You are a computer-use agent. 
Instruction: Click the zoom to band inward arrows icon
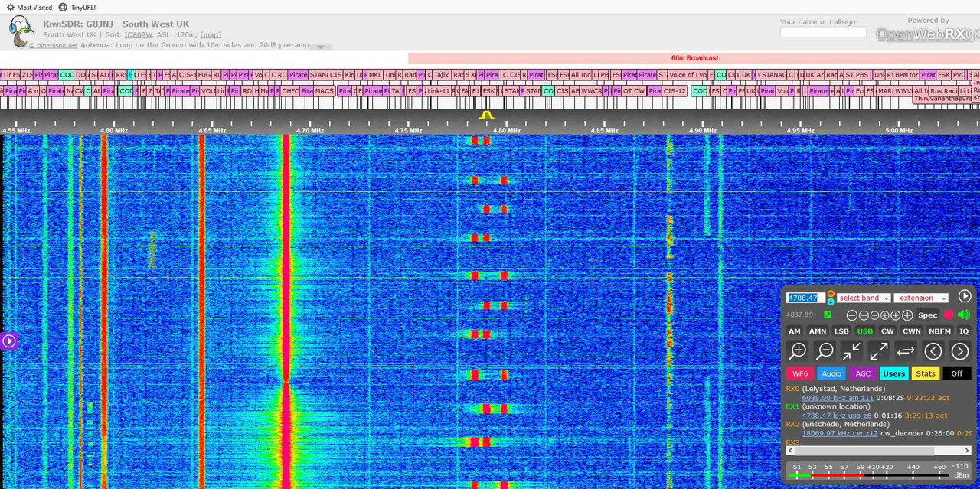coord(851,351)
